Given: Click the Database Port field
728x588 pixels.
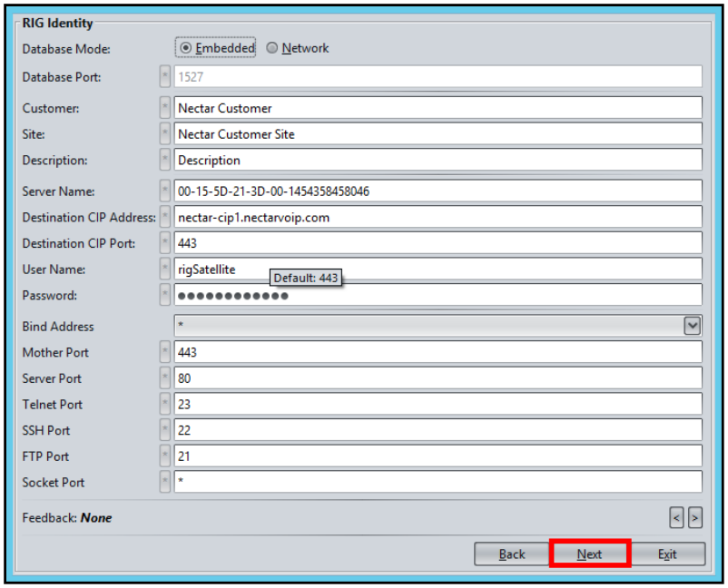Looking at the screenshot, I should [438, 76].
